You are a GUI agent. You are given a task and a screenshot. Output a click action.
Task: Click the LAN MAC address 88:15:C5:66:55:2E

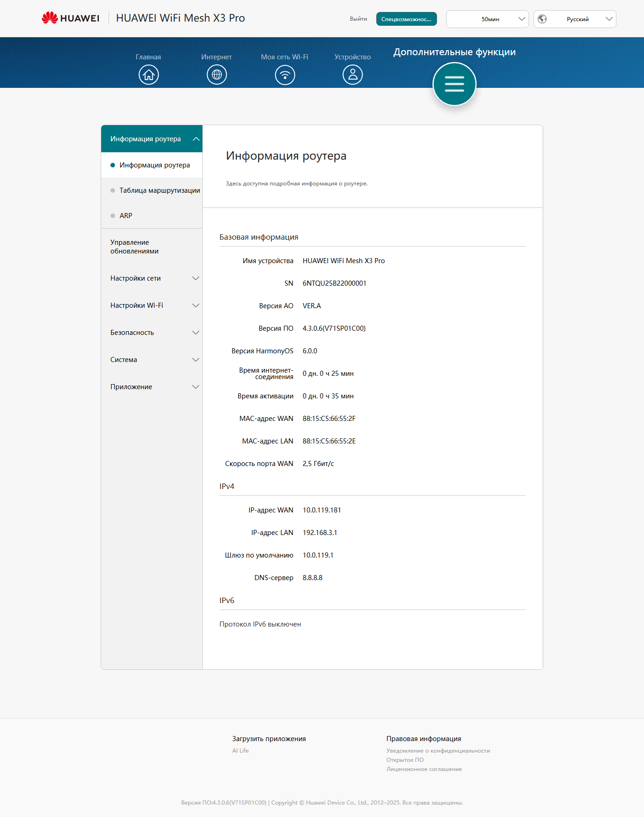pos(329,441)
